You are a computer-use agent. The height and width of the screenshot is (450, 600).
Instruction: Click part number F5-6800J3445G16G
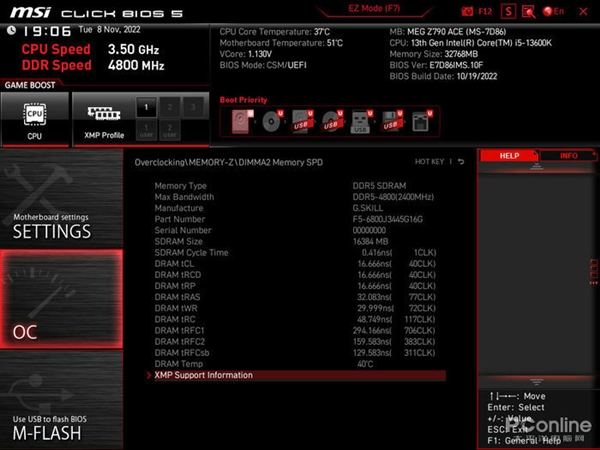tap(387, 219)
